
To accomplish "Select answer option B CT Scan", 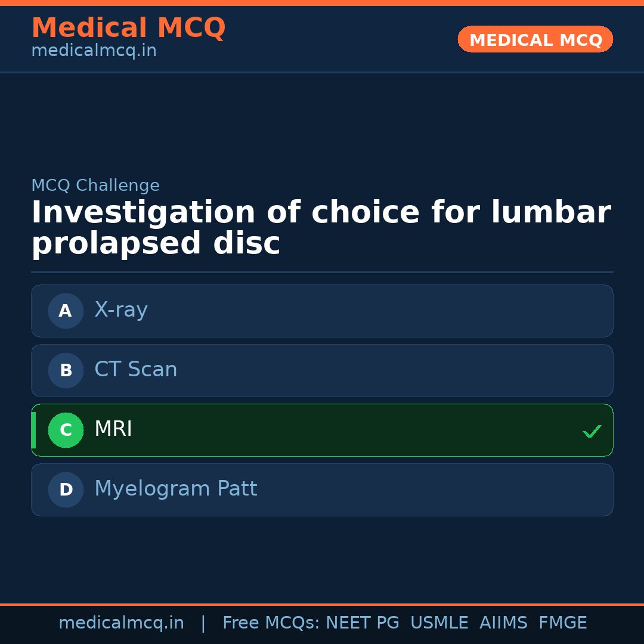I will pyautogui.click(x=322, y=370).
